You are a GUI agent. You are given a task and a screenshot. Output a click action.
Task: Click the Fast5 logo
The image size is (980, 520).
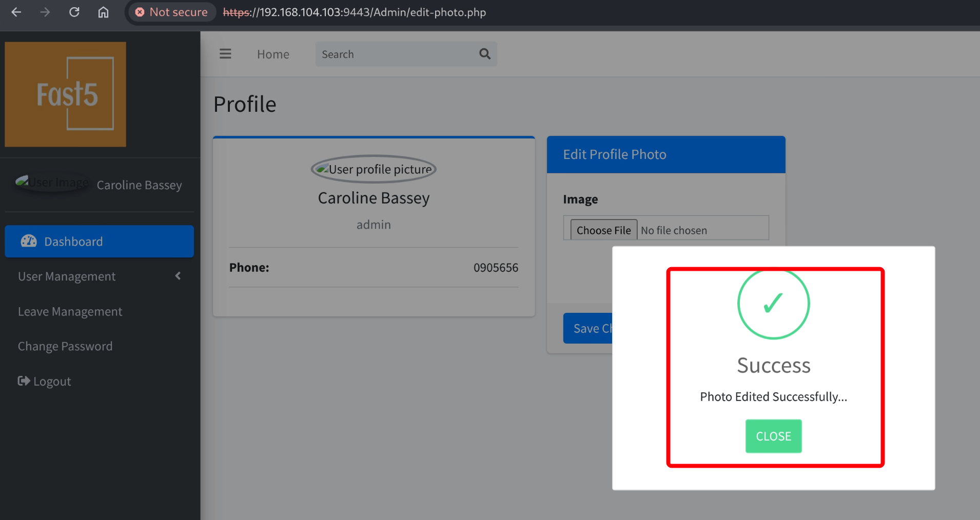pos(66,94)
